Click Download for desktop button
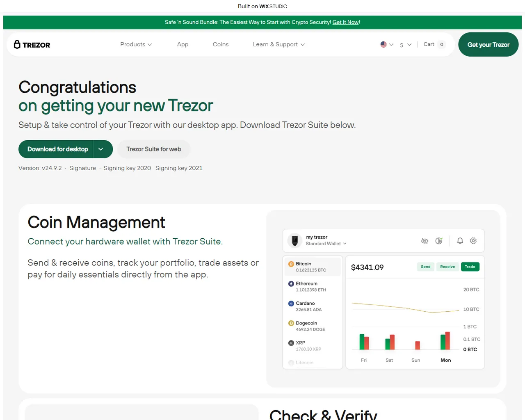This screenshot has height=420, width=525. coord(56,149)
